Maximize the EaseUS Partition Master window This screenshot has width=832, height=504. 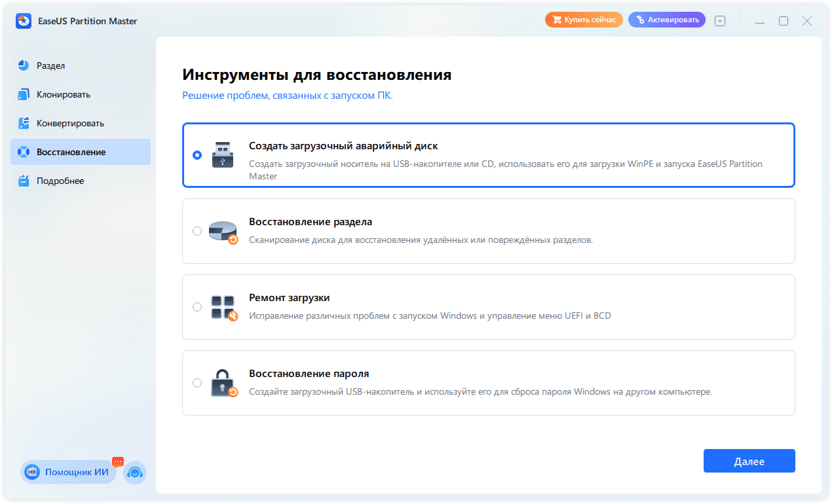click(784, 21)
